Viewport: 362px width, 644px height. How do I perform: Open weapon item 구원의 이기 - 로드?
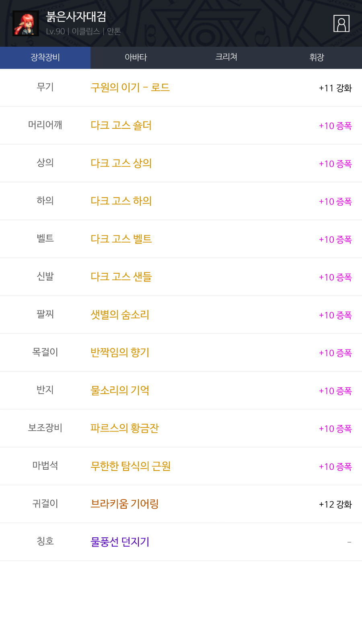[x=130, y=88]
